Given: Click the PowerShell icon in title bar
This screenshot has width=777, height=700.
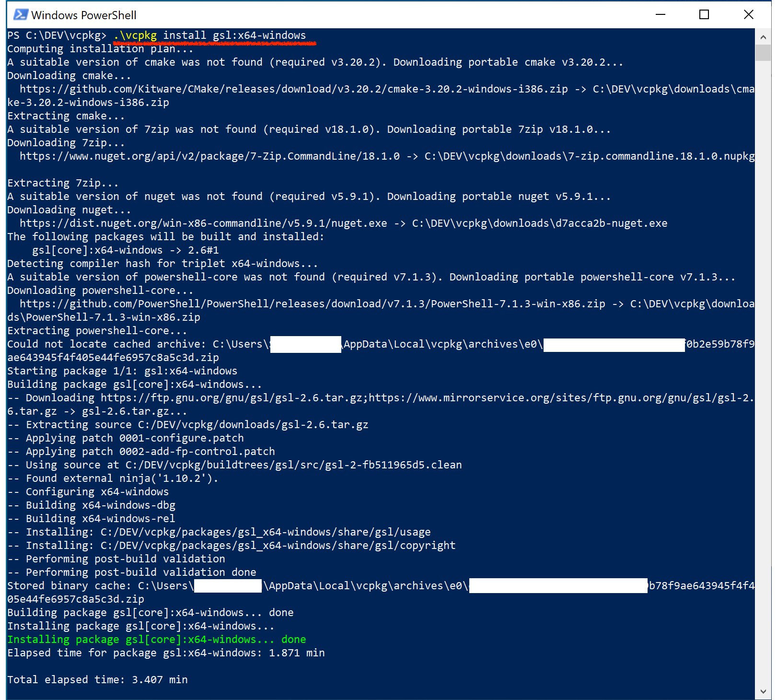Looking at the screenshot, I should [21, 15].
